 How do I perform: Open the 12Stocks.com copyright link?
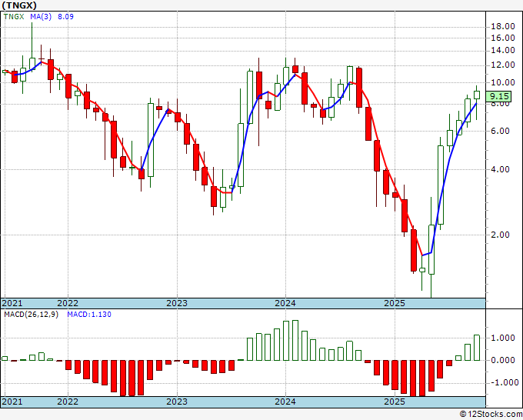(491, 415)
